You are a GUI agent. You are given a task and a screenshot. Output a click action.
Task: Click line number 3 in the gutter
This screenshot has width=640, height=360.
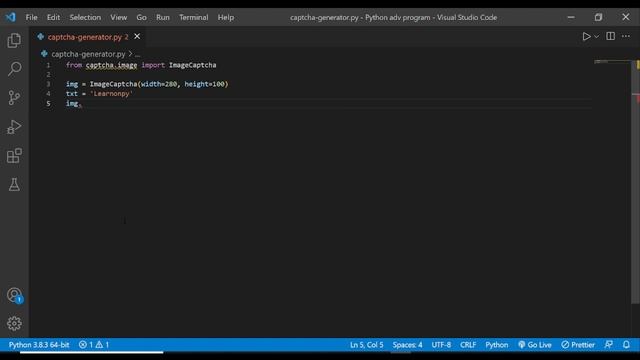pyautogui.click(x=48, y=84)
